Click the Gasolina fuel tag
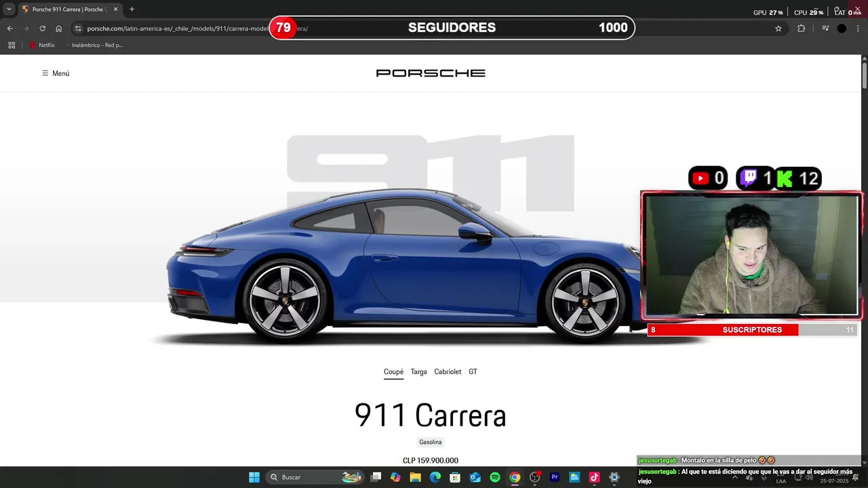 [x=431, y=442]
